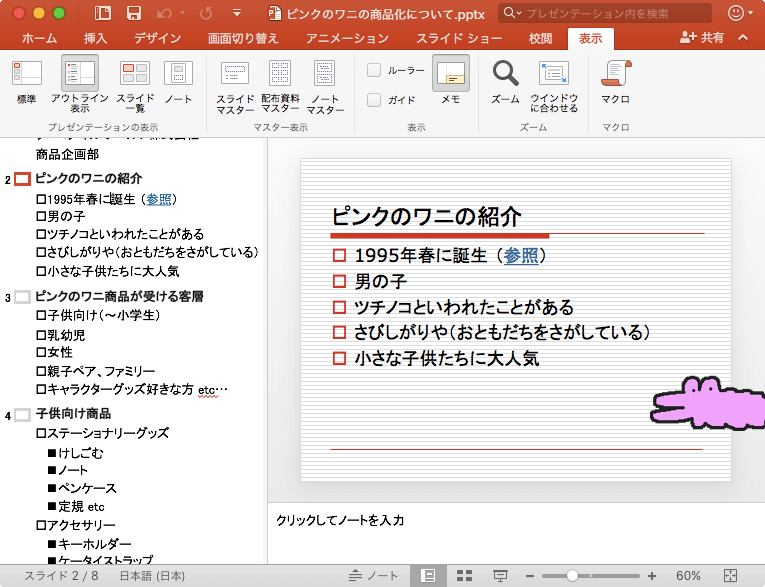Open the スライドショー tab
The height and width of the screenshot is (587, 765).
(459, 38)
